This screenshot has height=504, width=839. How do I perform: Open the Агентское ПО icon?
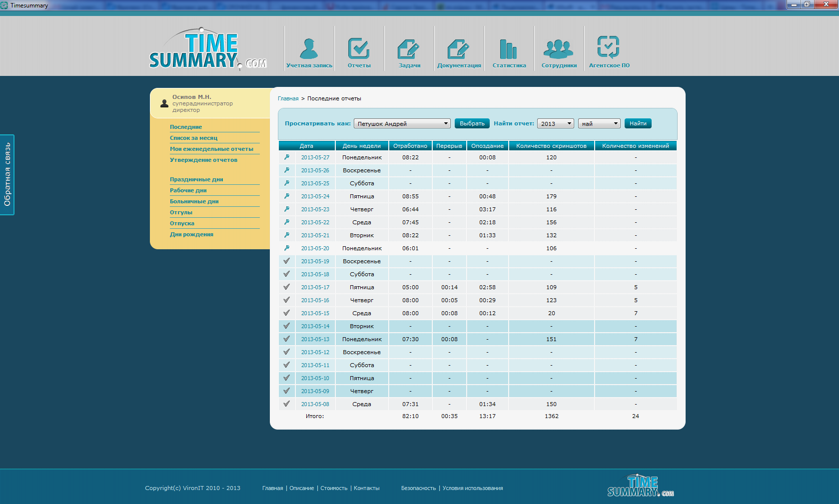(609, 47)
